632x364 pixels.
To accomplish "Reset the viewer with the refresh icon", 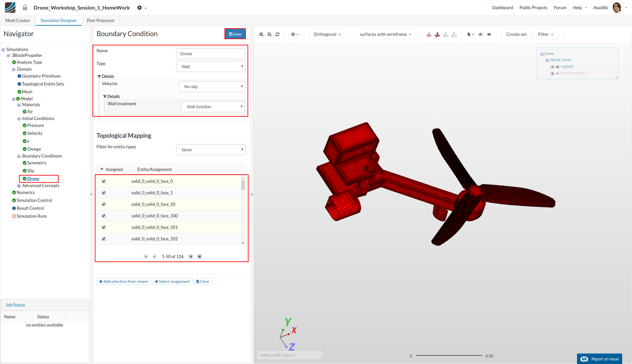I will (277, 34).
